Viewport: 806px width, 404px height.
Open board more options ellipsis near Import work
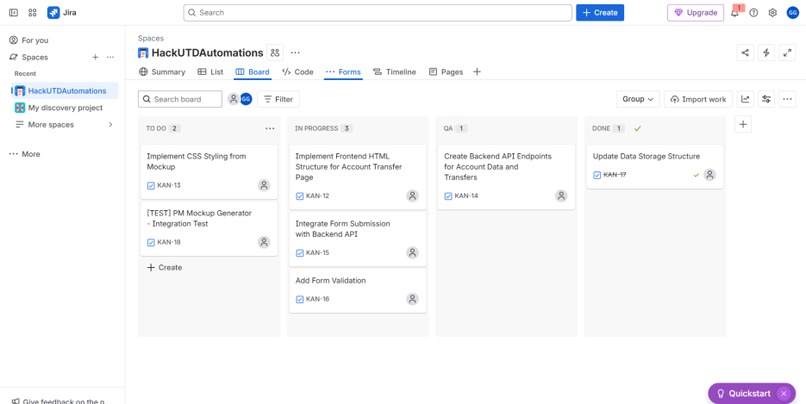pyautogui.click(x=787, y=99)
